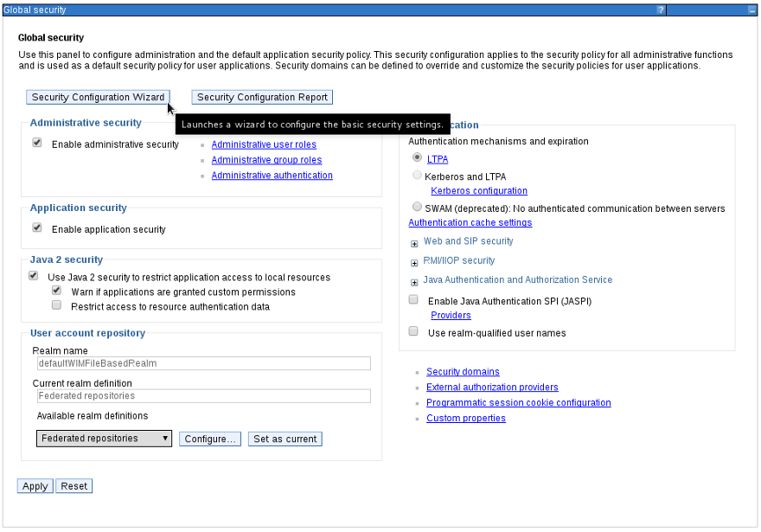Open Authentication cache settings link

click(x=470, y=223)
